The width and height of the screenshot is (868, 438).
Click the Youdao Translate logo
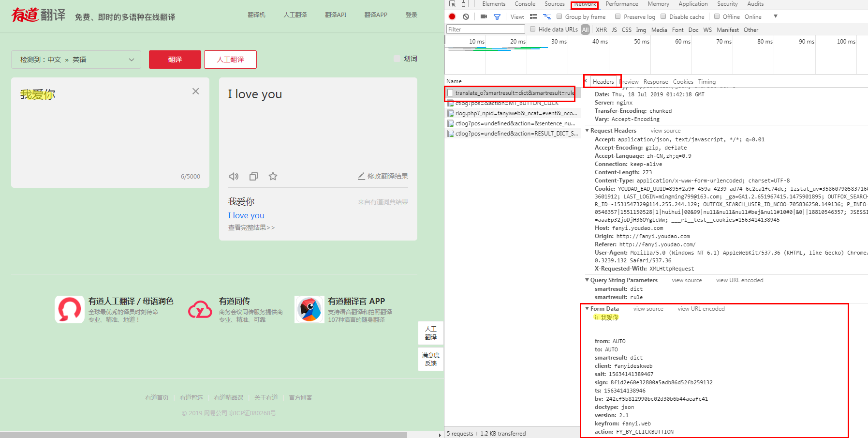tap(38, 15)
